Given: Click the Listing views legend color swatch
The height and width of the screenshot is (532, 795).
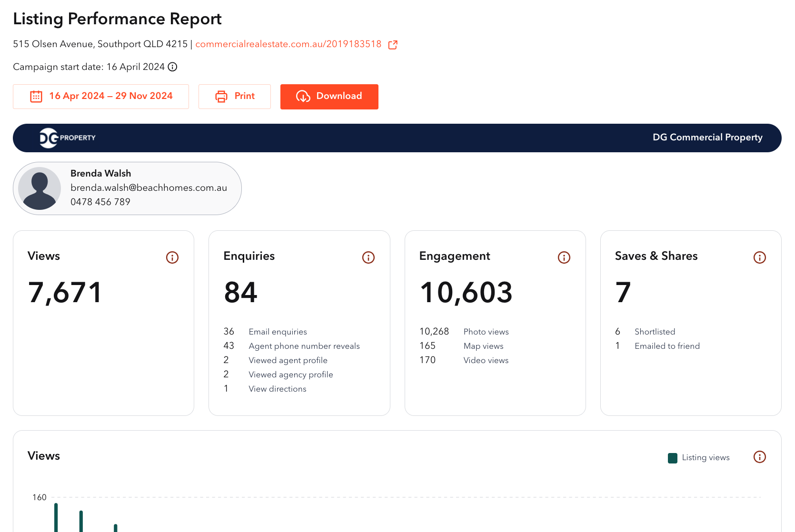Looking at the screenshot, I should [673, 458].
